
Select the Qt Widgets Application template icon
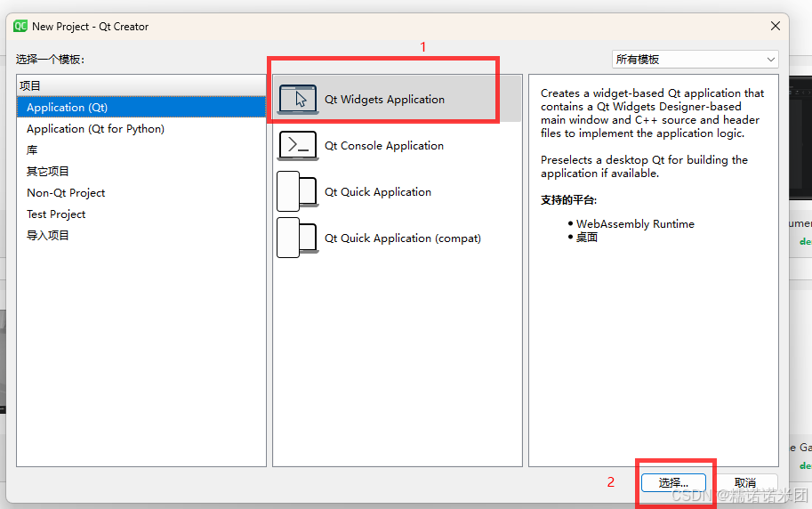[298, 99]
